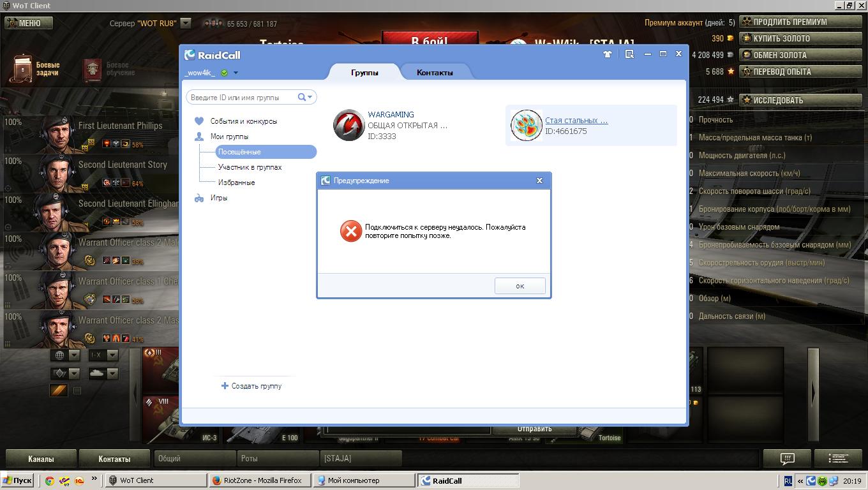Expand hidden tray icons chevron
868x490 pixels.
pyautogui.click(x=800, y=481)
